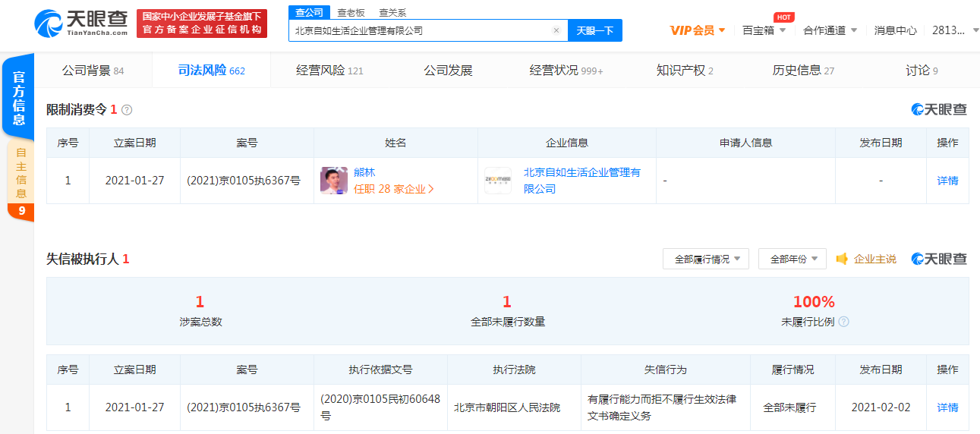The height and width of the screenshot is (434, 980).
Task: Click the 全部未履行数量 label
Action: (x=508, y=322)
